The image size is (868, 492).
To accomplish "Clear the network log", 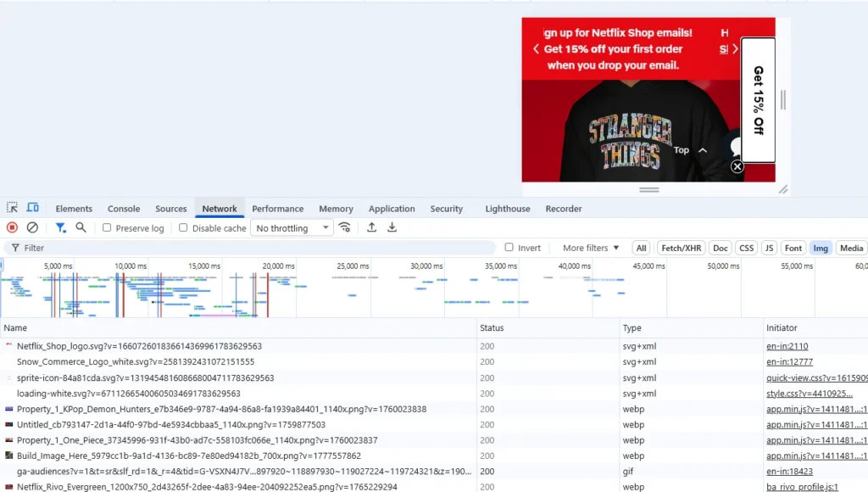I will pos(33,227).
